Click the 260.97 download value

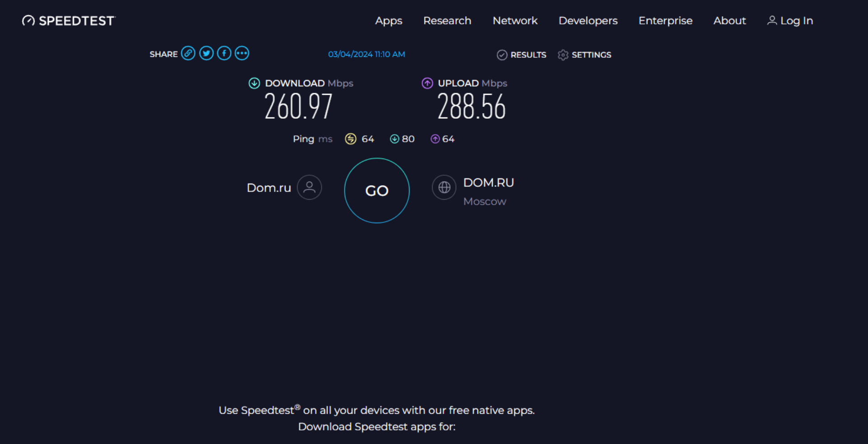[x=298, y=107]
